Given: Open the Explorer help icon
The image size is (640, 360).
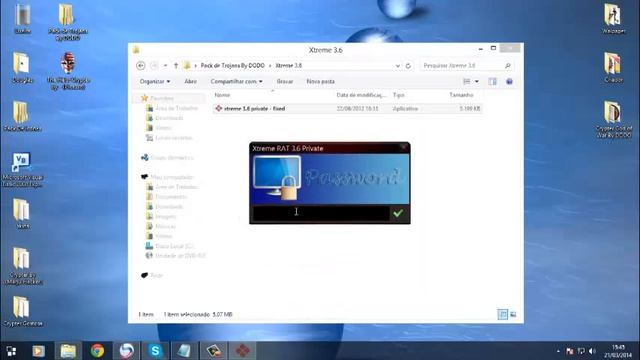Looking at the screenshot, I should pos(509,82).
